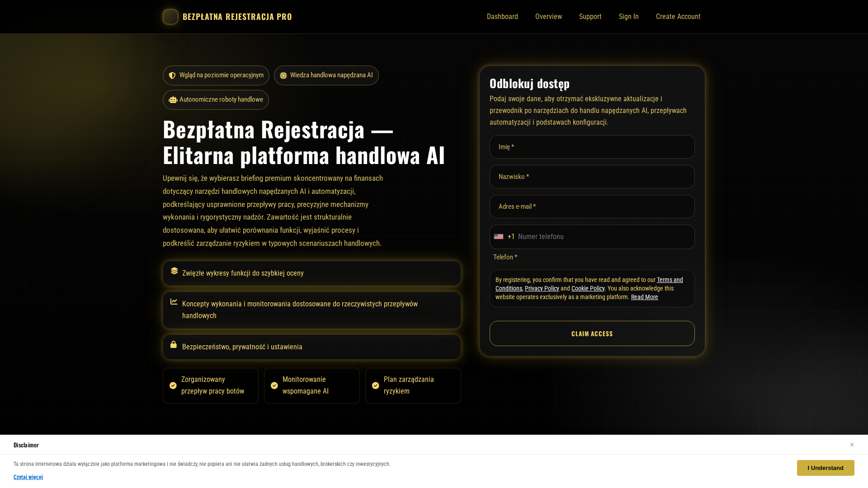Go to the Support nav item
The height and width of the screenshot is (488, 868).
click(x=590, y=17)
